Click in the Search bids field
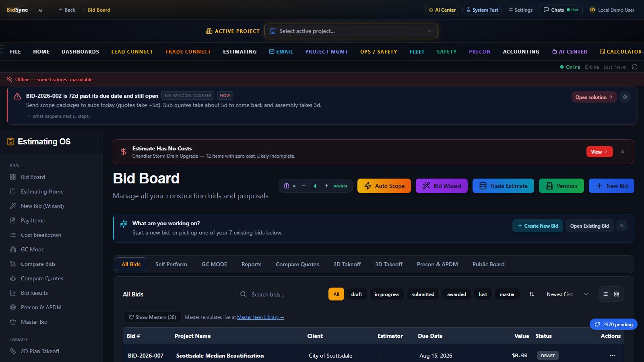Viewport: 644px width, 362px height. point(280,294)
